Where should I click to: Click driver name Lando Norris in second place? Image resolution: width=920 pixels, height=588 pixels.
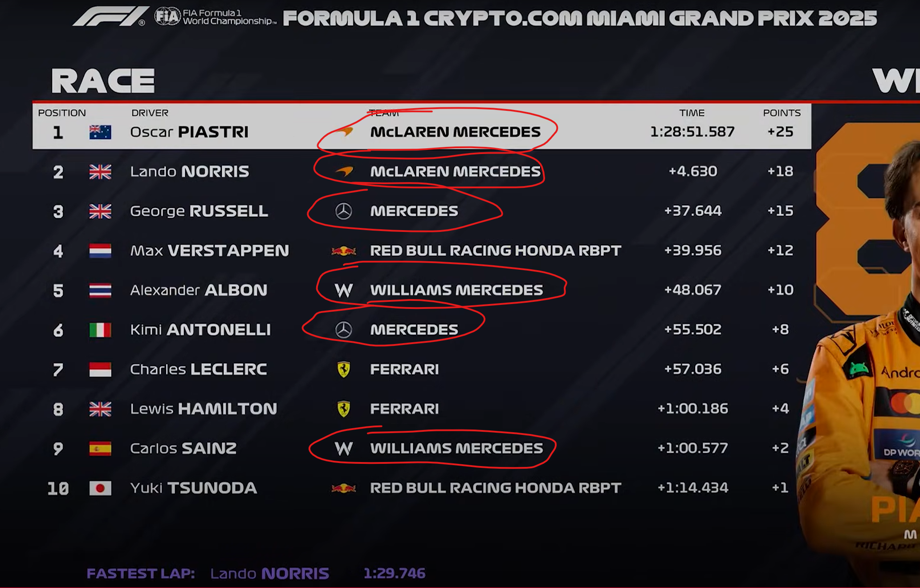coord(190,172)
